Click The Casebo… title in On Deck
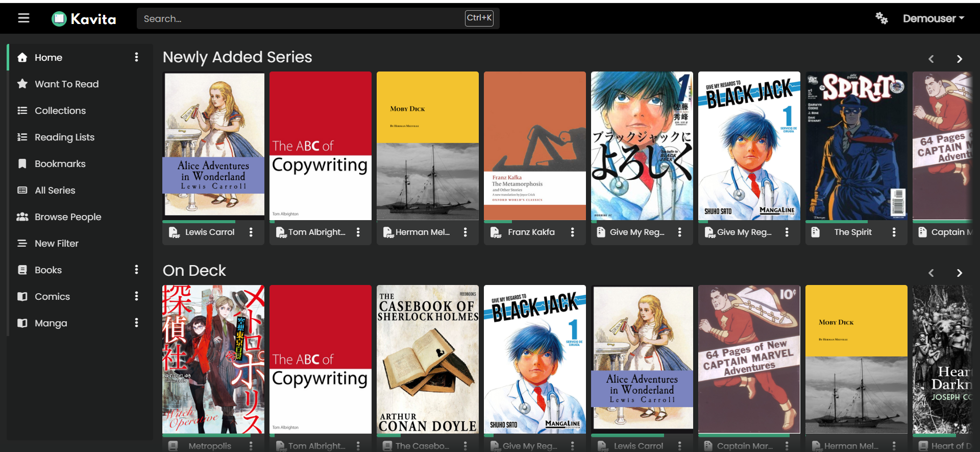Screen dimensions: 980x452 (423, 446)
